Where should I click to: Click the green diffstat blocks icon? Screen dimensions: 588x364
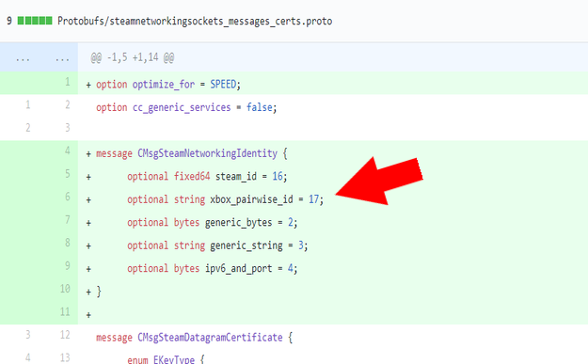coord(35,21)
